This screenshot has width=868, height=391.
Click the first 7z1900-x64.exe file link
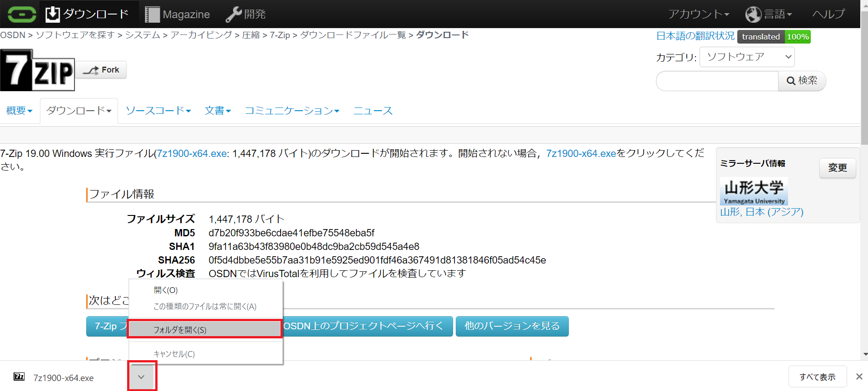[x=192, y=154]
